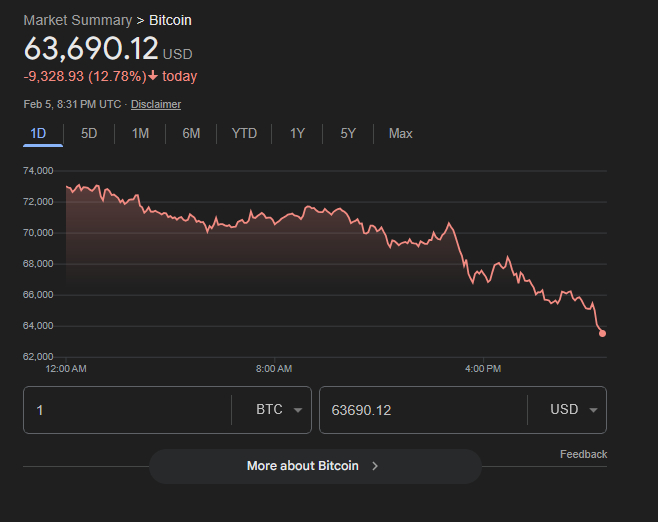This screenshot has width=658, height=522.
Task: Click the USD dropdown arrow icon
Action: coord(593,411)
